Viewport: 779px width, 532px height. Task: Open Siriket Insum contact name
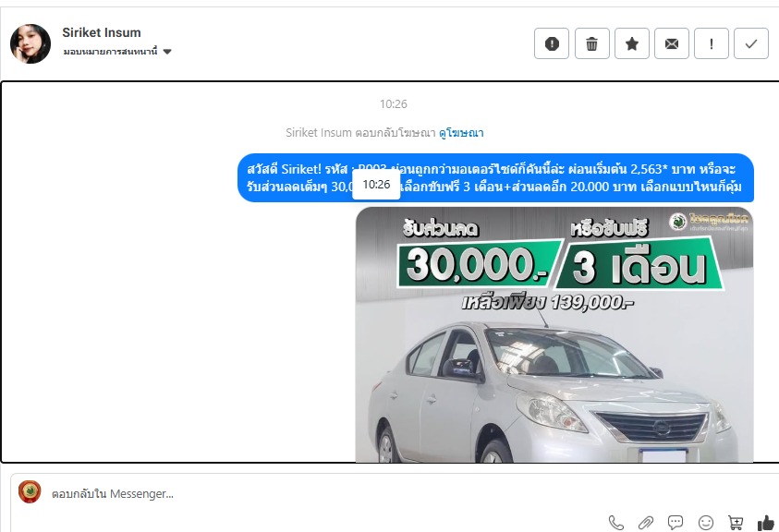coord(102,32)
